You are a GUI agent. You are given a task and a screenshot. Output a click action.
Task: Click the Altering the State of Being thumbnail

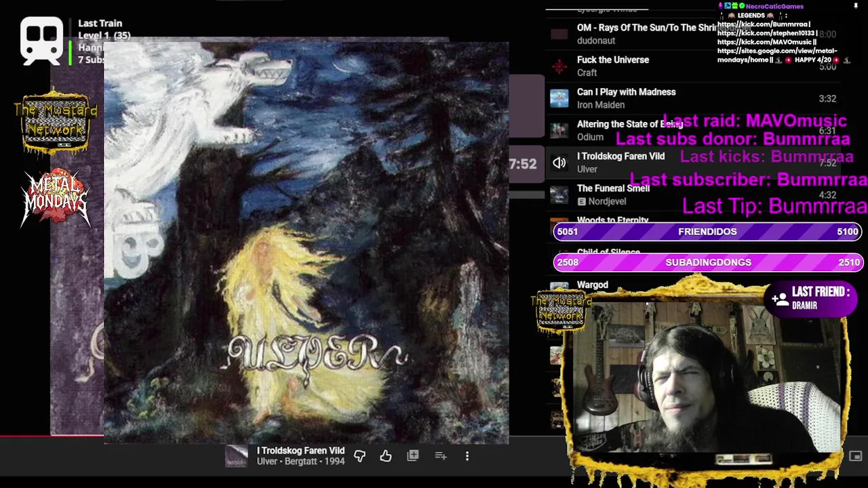click(559, 130)
